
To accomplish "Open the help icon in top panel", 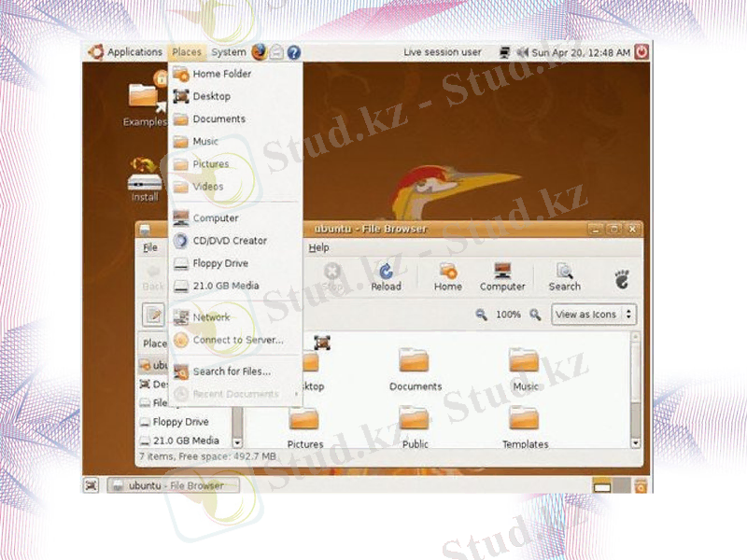I will [293, 52].
